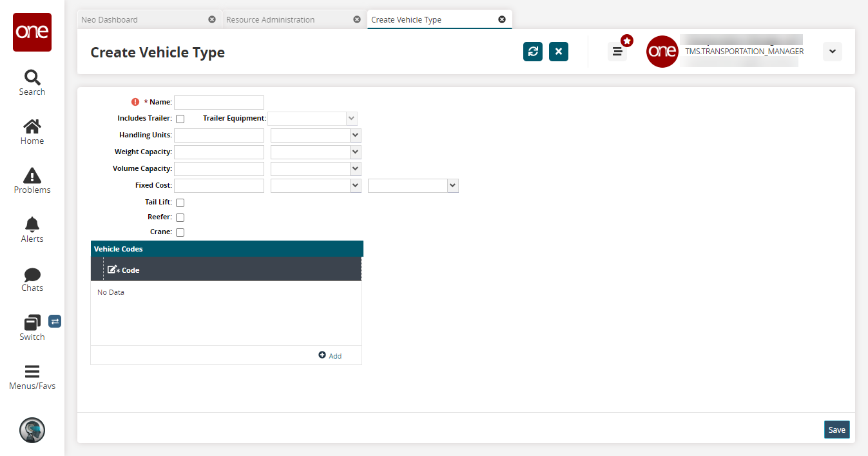
Task: Open the header hamburger menu with star badge
Action: (x=617, y=52)
